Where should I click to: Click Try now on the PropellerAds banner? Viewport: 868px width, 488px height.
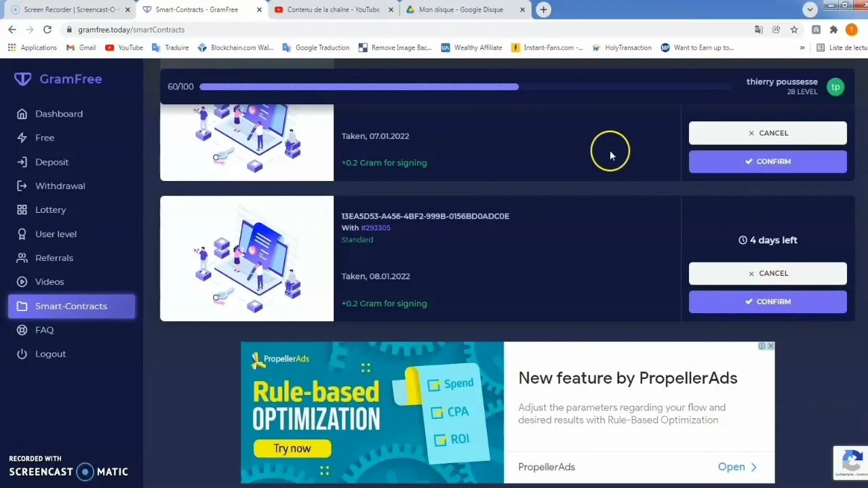point(292,449)
